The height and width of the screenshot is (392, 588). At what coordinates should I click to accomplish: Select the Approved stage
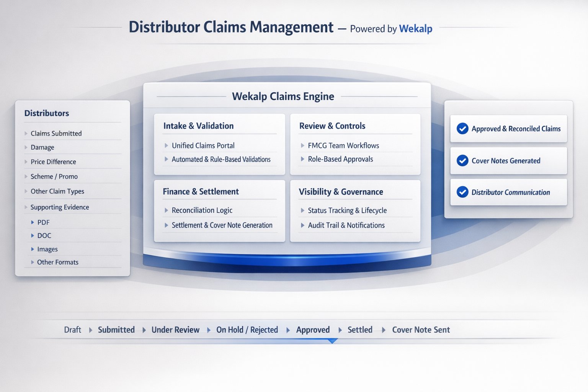(313, 330)
